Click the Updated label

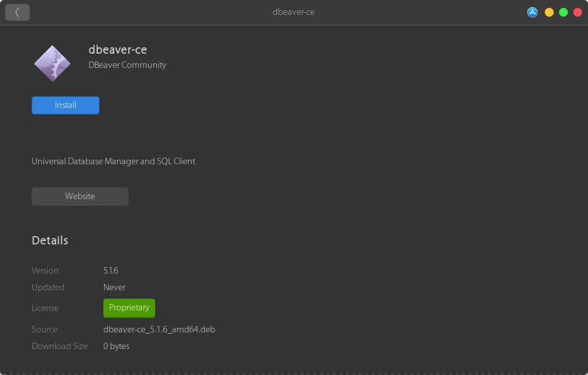pyautogui.click(x=48, y=288)
